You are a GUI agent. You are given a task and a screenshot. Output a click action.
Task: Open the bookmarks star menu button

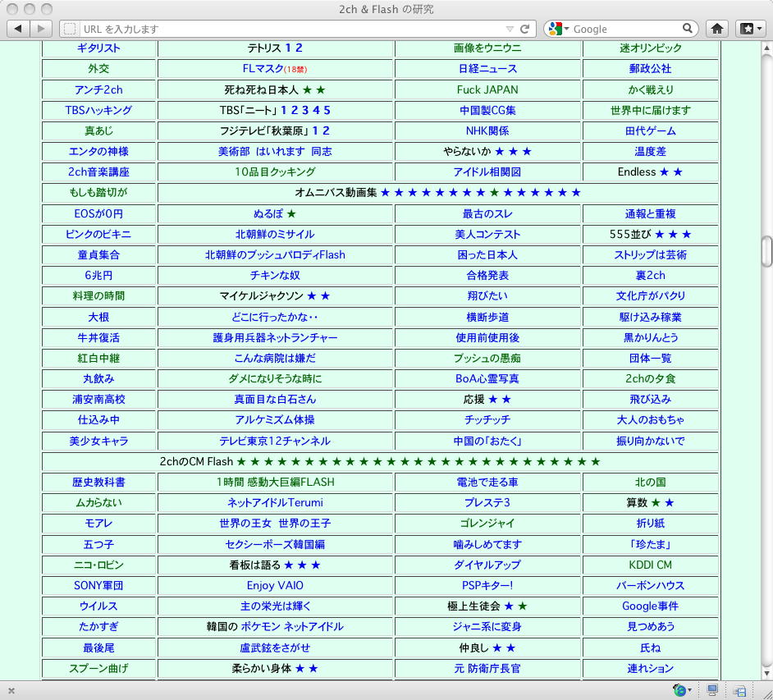(x=752, y=29)
